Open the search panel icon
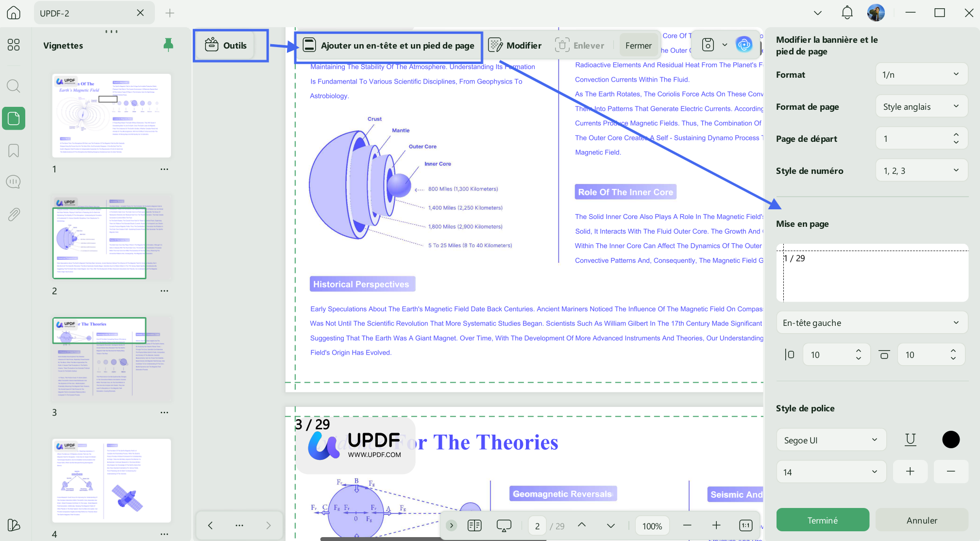 [x=14, y=86]
